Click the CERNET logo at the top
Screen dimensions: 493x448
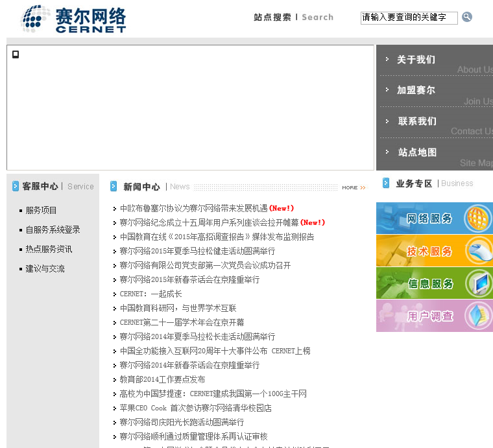(x=73, y=19)
